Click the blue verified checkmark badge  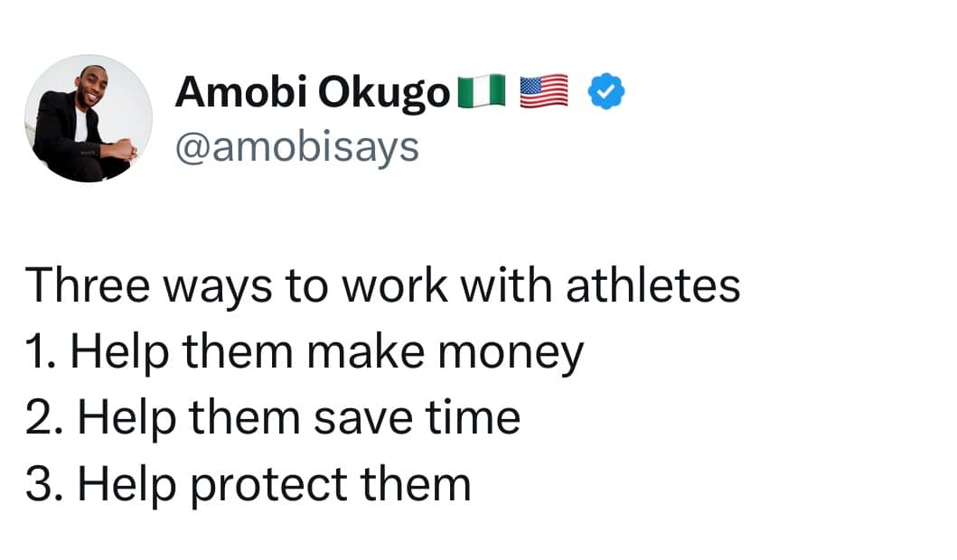pos(606,91)
